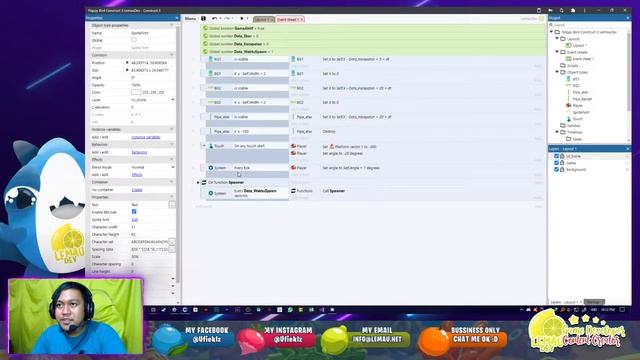Collapse the Layouts folder in Project
The height and width of the screenshot is (360, 640).
pyautogui.click(x=557, y=39)
